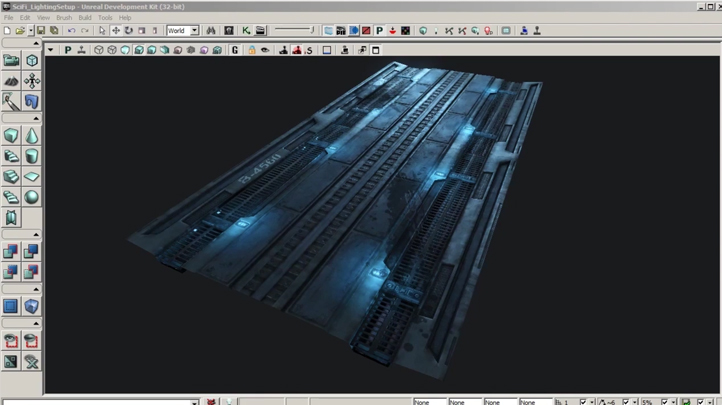This screenshot has width=722, height=405.
Task: Click the CSG Deintersect icon
Action: [x=32, y=272]
